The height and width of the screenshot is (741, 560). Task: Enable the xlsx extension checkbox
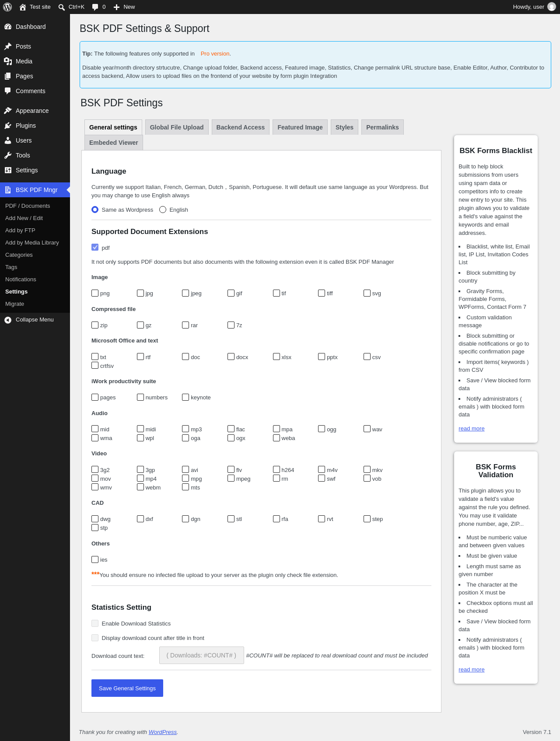coord(276,357)
